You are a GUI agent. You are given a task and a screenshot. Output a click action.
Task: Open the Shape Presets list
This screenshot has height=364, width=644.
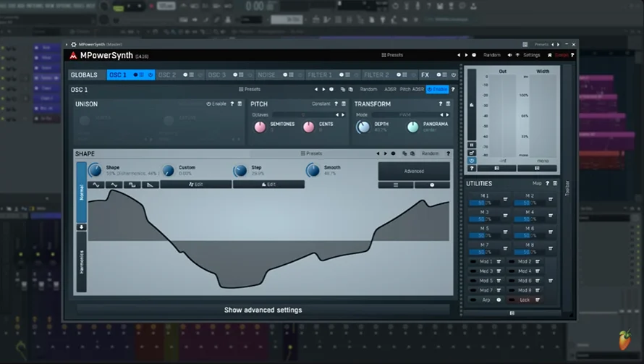[x=311, y=153]
